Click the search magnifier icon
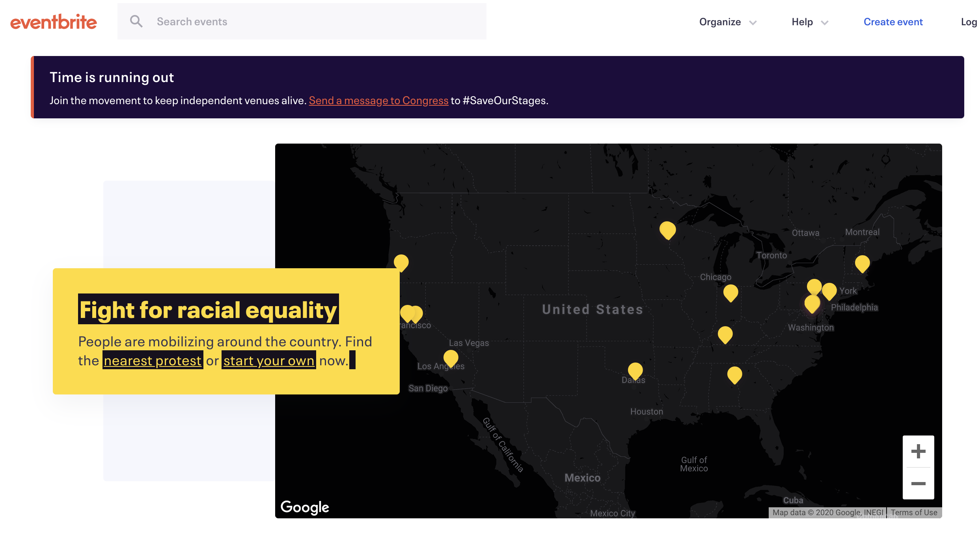Viewport: 980px width, 542px height. tap(136, 21)
